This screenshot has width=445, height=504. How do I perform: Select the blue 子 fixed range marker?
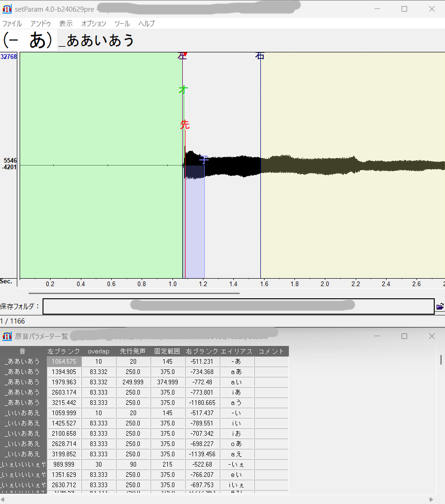tap(204, 159)
